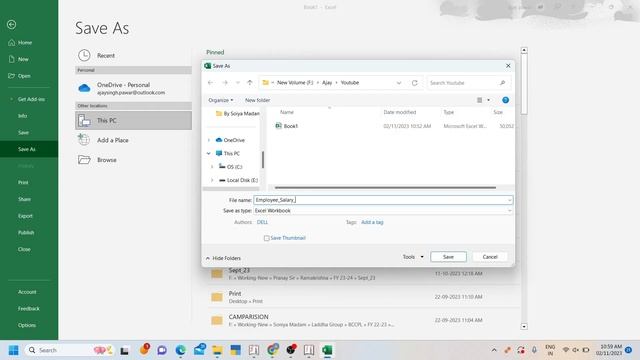The height and width of the screenshot is (360, 640).
Task: Open view options dropdown arrow
Action: (x=488, y=100)
